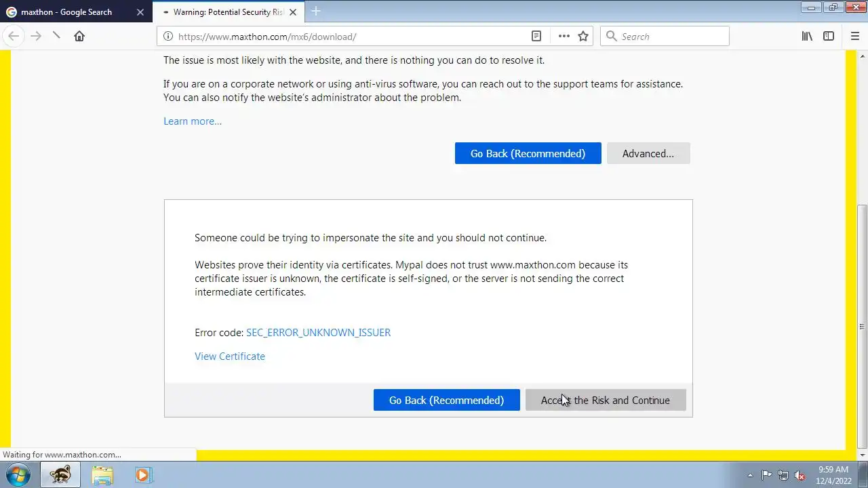The height and width of the screenshot is (488, 868).
Task: Click the scrollbar down arrow
Action: 863,455
